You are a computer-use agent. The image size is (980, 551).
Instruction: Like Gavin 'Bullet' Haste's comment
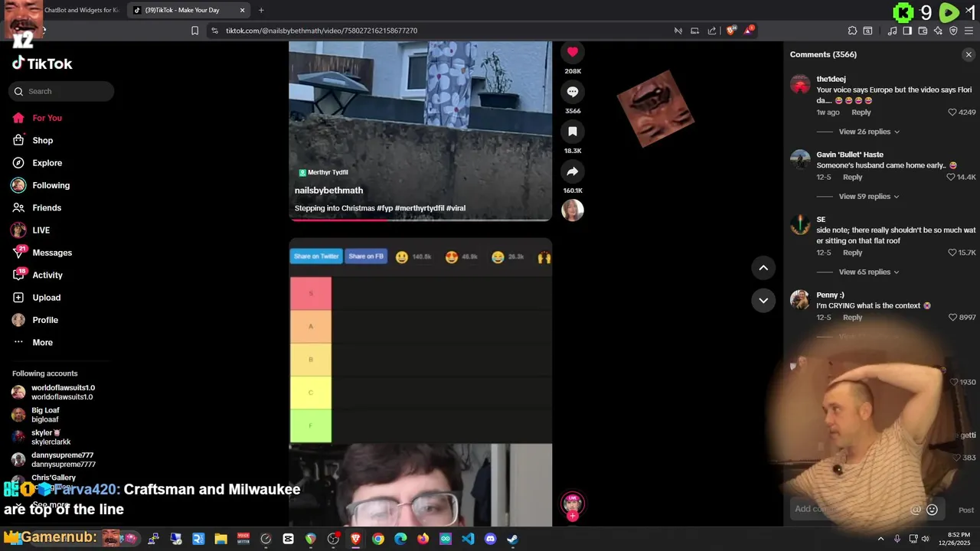[x=951, y=177]
